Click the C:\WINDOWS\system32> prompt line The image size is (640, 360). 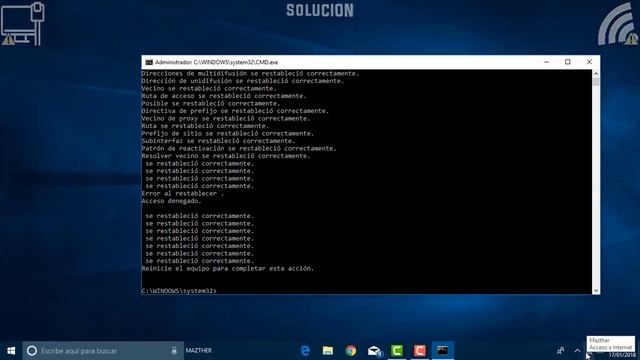179,291
